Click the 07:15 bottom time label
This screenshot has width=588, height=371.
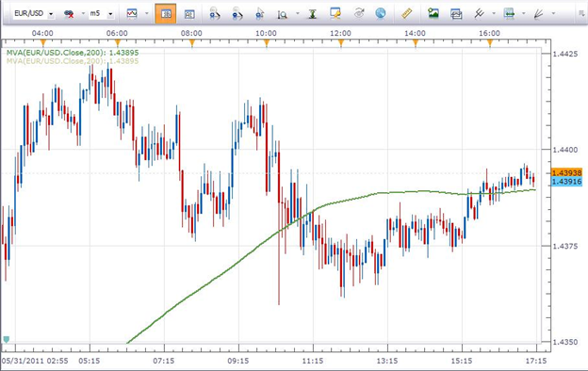pyautogui.click(x=164, y=361)
